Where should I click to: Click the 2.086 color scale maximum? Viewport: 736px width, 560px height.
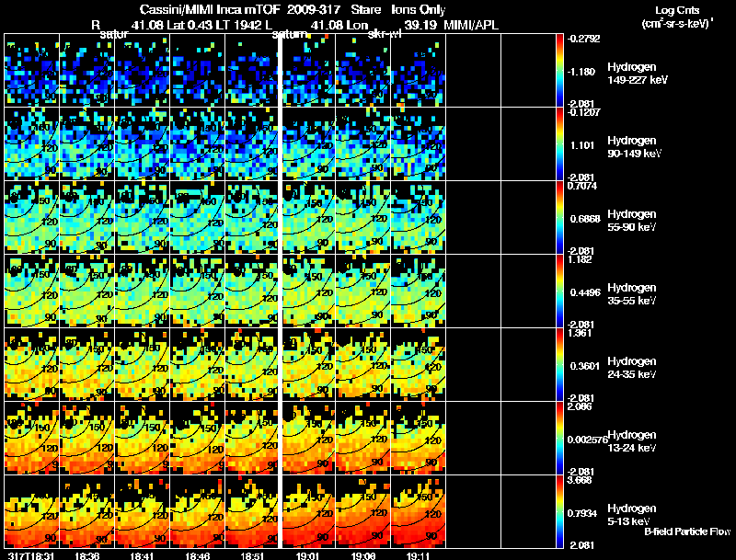click(580, 406)
